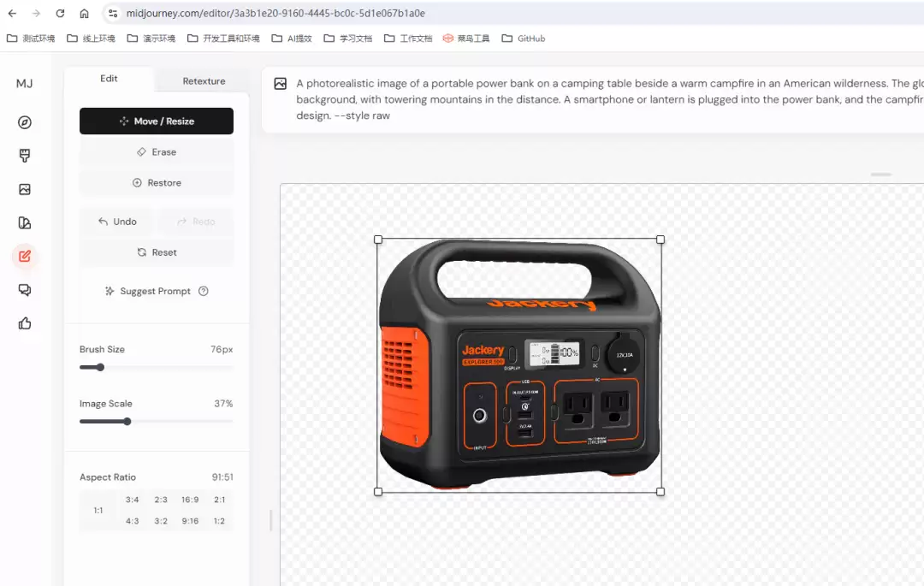
Task: Open the chat bubbles icon in sidebar
Action: coord(25,290)
